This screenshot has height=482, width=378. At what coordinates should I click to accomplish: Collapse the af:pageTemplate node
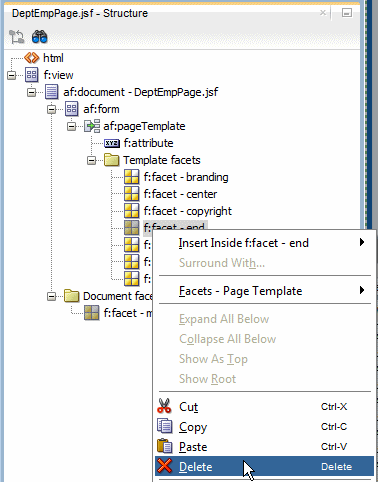(x=72, y=126)
